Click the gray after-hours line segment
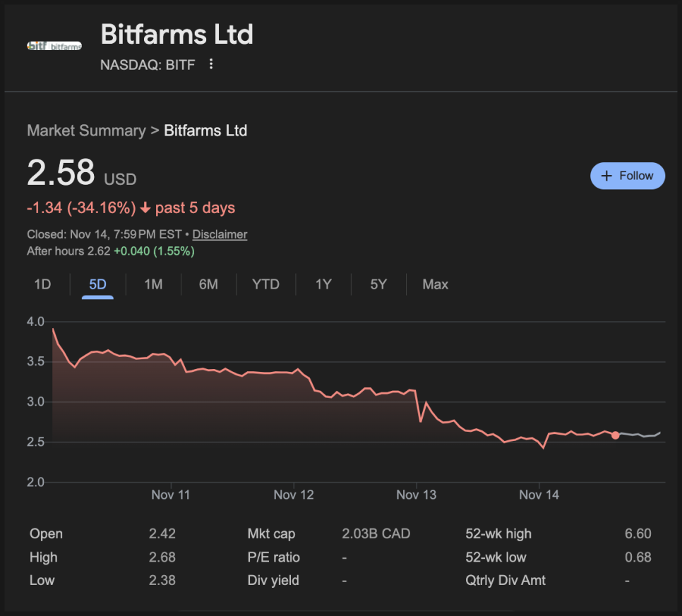682x616 pixels. point(639,435)
